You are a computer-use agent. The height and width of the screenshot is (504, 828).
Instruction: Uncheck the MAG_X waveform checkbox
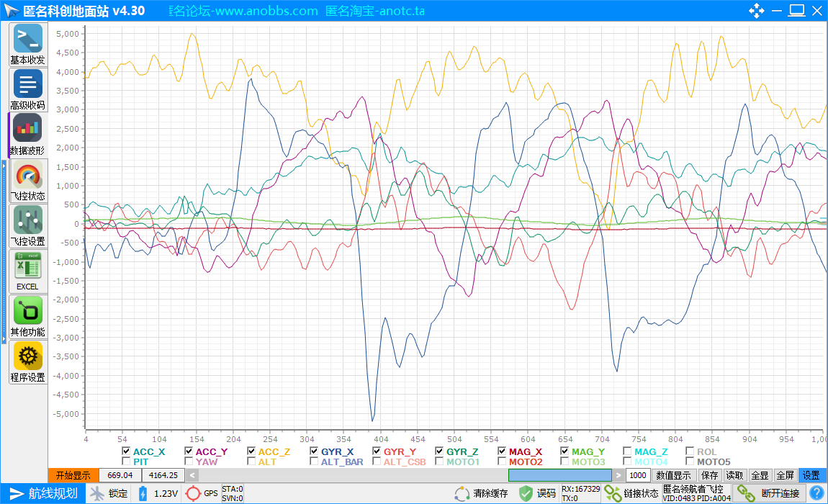502,451
